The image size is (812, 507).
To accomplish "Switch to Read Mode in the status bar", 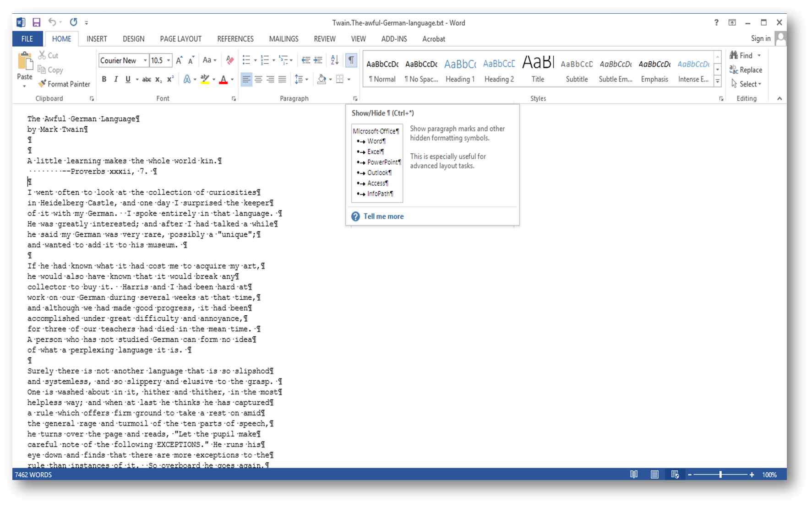I will [634, 475].
